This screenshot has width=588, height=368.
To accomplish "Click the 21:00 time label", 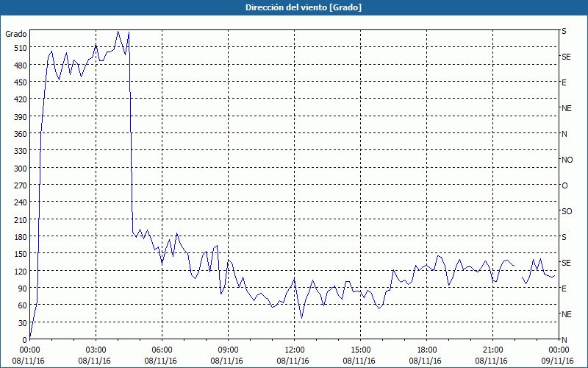I will point(492,350).
